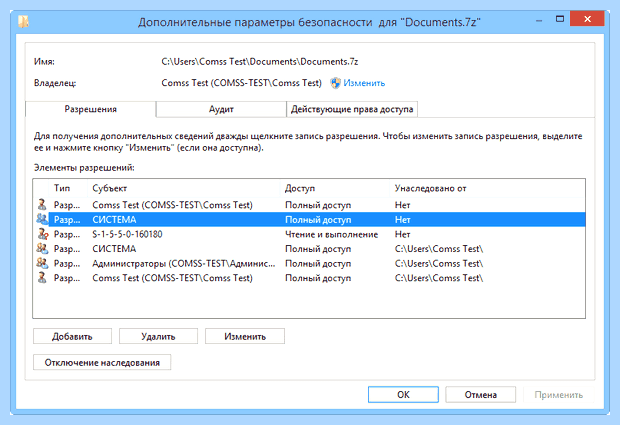Click the unknown-account icon of the S-1-5-5-0-160180 row
620x425 pixels.
(42, 234)
